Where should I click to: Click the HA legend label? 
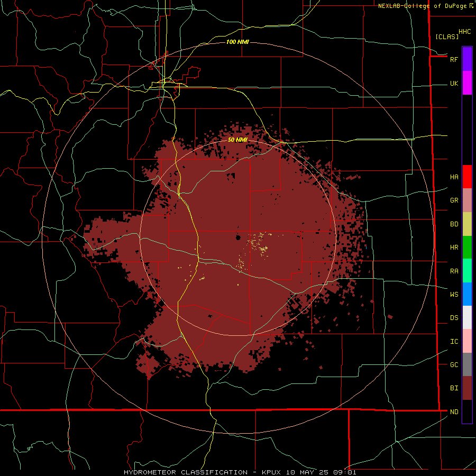coord(454,177)
